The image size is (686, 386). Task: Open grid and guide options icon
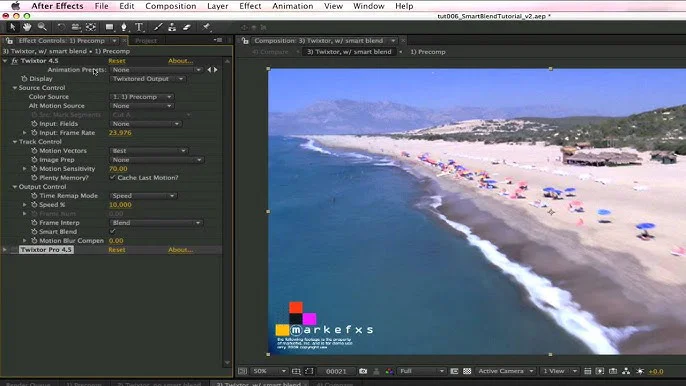(x=296, y=371)
